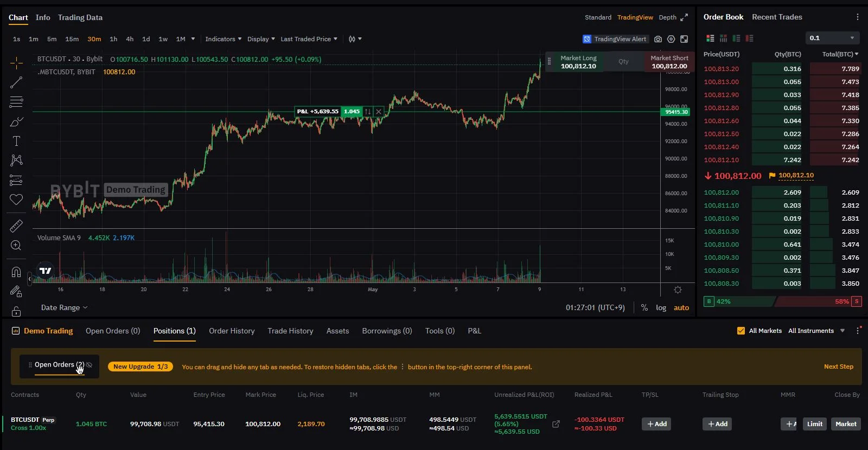Viewport: 868px width, 450px height.
Task: Open the Date Range selector
Action: (x=64, y=307)
